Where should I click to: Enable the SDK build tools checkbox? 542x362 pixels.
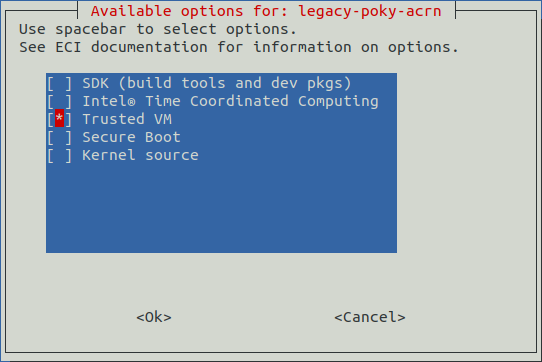[59, 83]
